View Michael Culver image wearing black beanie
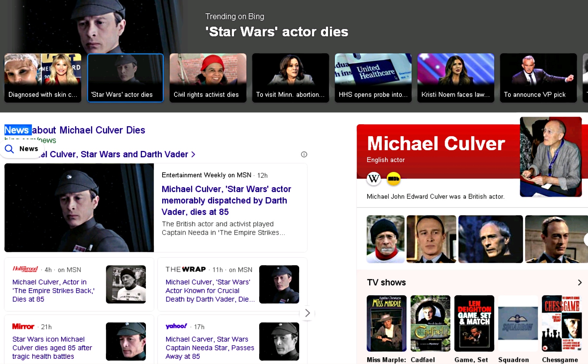Image resolution: width=588 pixels, height=364 pixels. (385, 239)
